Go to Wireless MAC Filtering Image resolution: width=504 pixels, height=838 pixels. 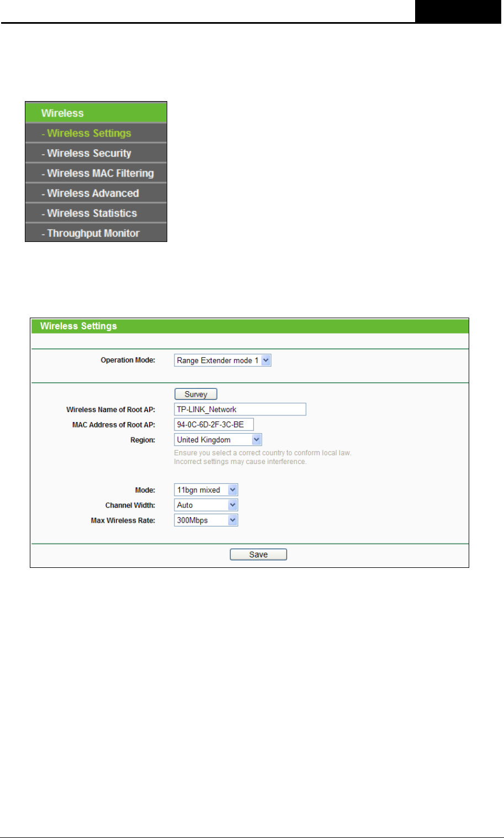(96, 173)
